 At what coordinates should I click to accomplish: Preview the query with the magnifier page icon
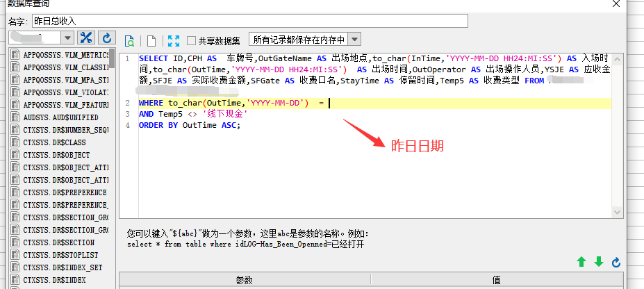[129, 40]
